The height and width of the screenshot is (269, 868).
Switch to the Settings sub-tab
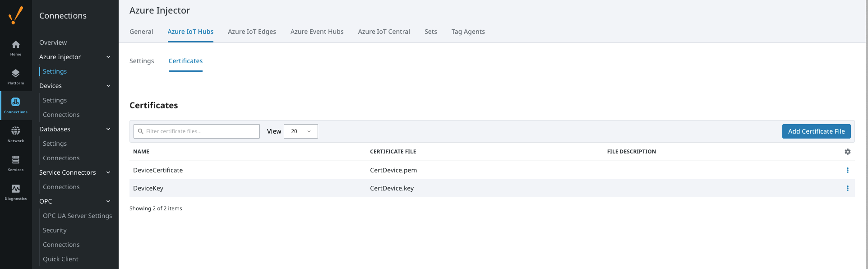142,61
